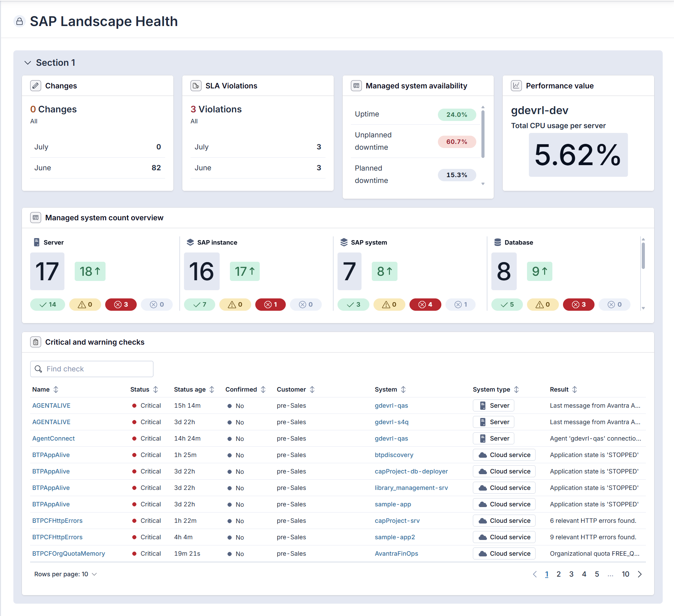Click the Performance value chart icon
The image size is (674, 616).
pos(516,86)
